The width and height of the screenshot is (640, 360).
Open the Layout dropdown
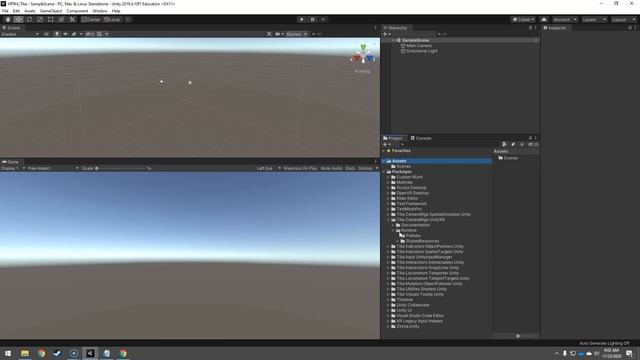point(623,20)
